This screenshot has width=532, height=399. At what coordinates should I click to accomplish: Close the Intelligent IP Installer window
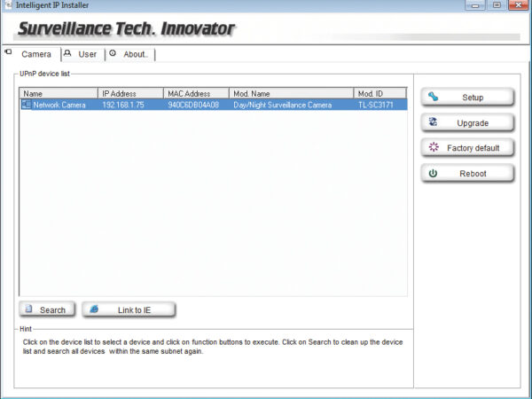[x=517, y=5]
